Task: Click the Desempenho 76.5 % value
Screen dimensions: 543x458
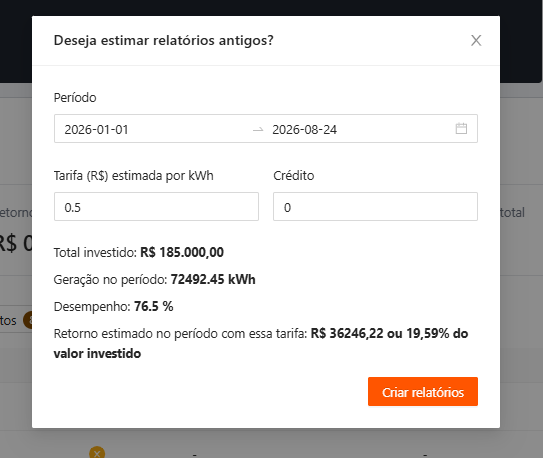Action: coord(153,306)
